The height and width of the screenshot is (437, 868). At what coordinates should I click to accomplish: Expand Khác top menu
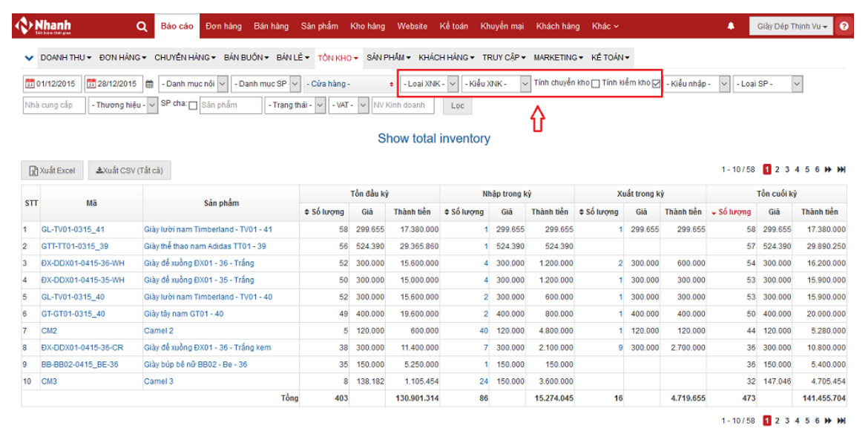pyautogui.click(x=605, y=26)
